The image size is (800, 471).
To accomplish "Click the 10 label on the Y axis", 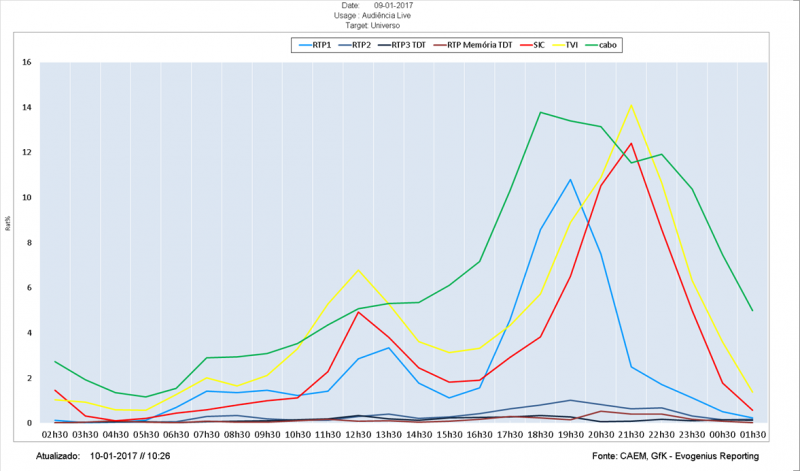I will tap(27, 197).
